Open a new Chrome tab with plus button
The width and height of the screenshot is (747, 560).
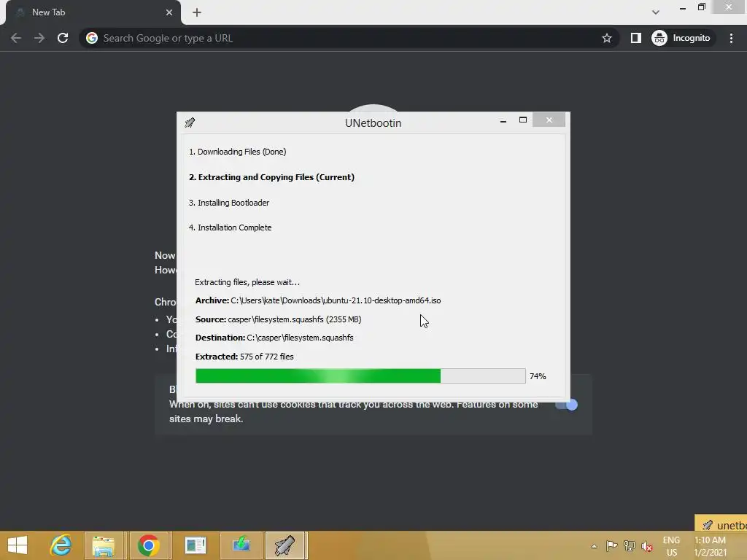coord(197,12)
